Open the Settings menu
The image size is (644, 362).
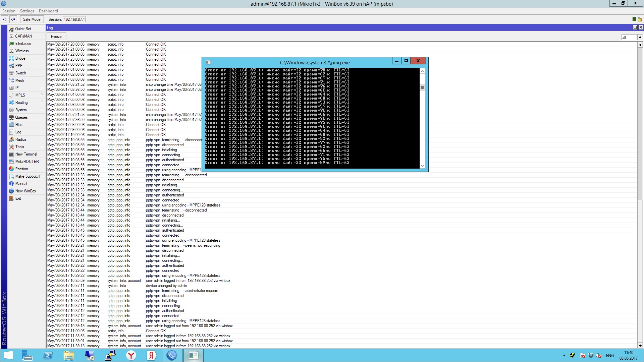(27, 11)
